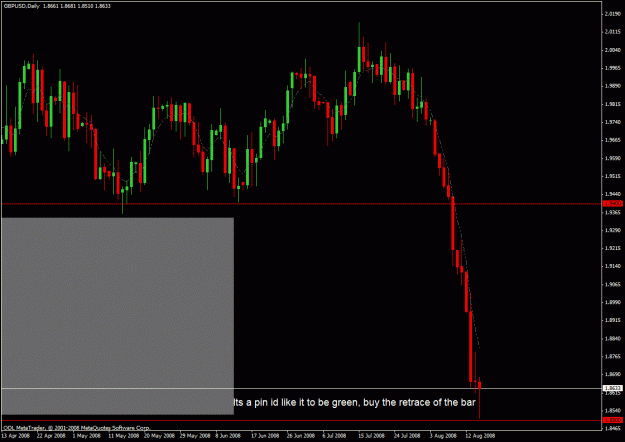Click the 1.8840 price axis label
625x442 pixels.
pyautogui.click(x=611, y=339)
